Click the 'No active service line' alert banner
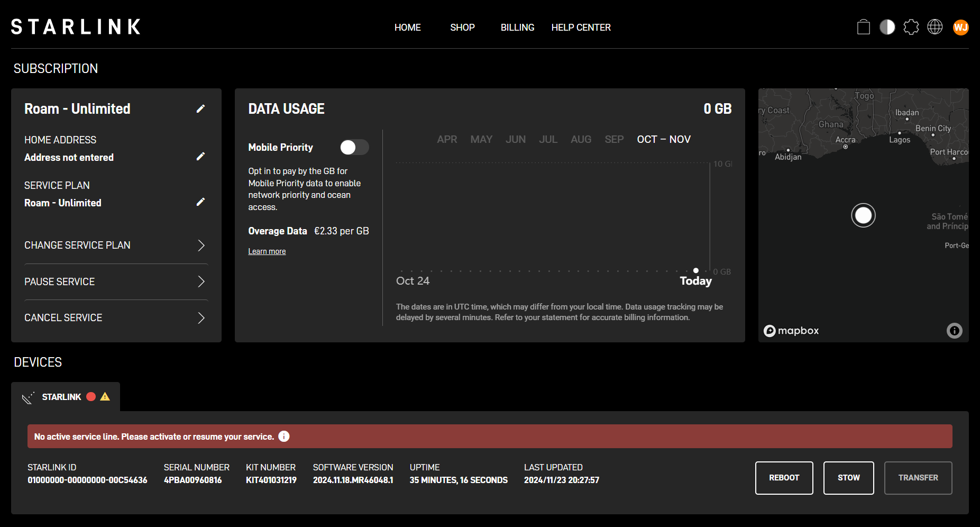The image size is (980, 527). click(490, 436)
